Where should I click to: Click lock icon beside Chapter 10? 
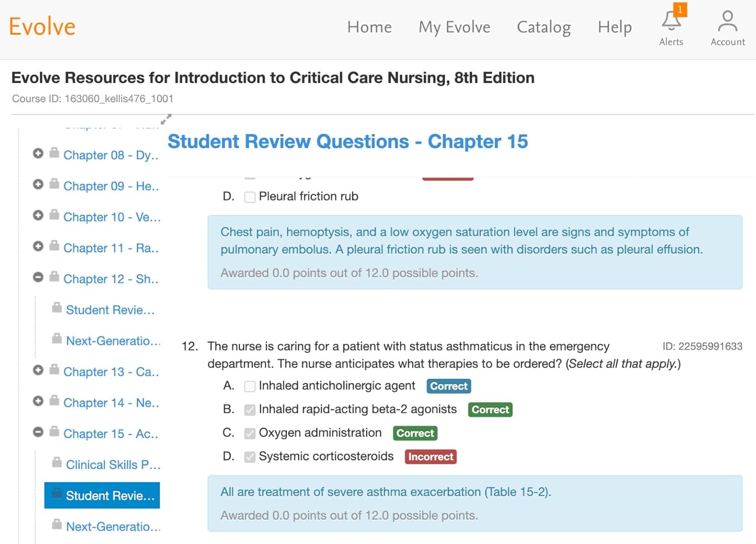[55, 215]
